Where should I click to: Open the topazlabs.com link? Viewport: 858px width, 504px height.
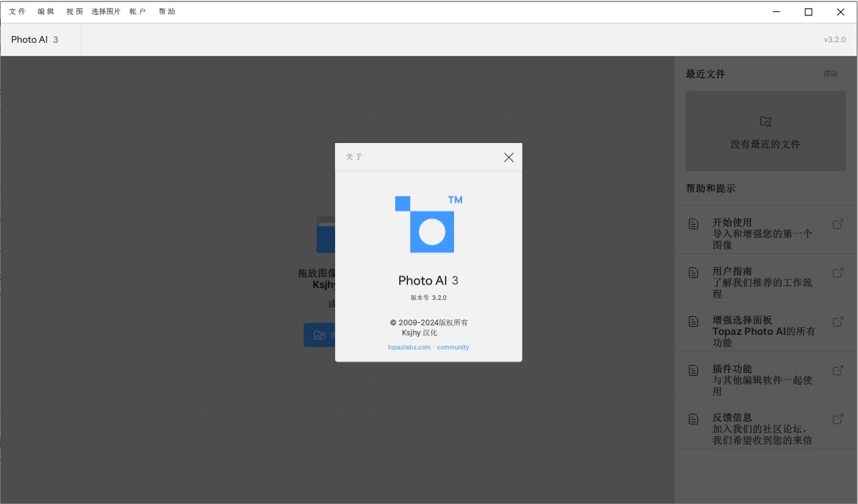(x=409, y=348)
